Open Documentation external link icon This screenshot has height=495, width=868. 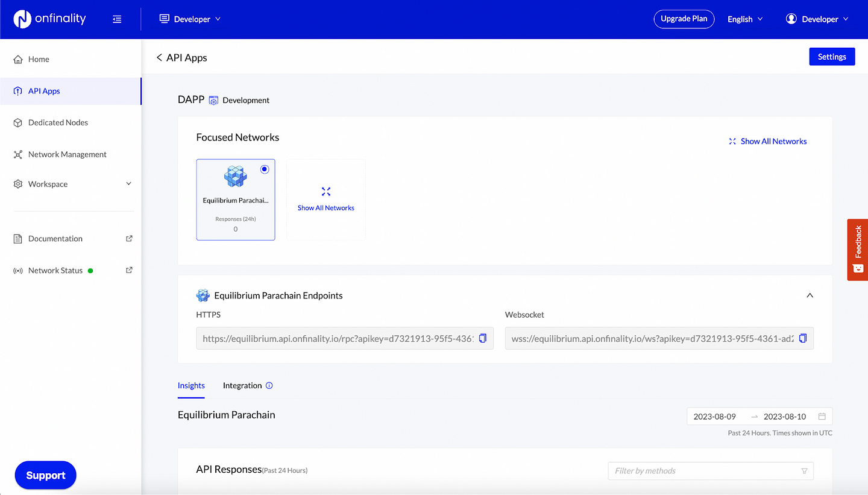coord(129,238)
